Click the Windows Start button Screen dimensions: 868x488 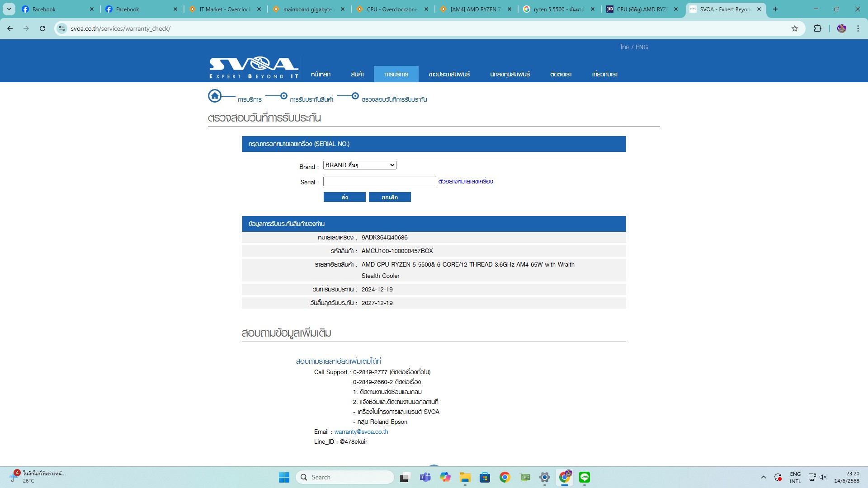point(284,477)
